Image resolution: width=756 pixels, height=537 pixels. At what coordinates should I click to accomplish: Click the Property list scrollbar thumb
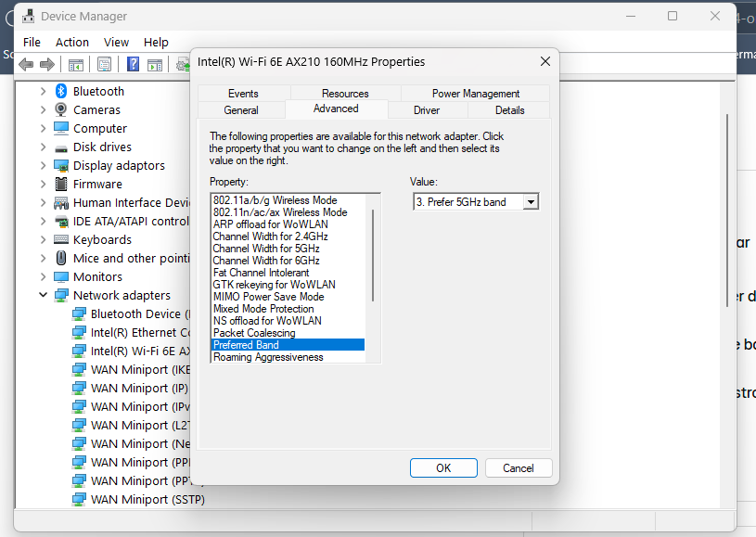click(373, 255)
